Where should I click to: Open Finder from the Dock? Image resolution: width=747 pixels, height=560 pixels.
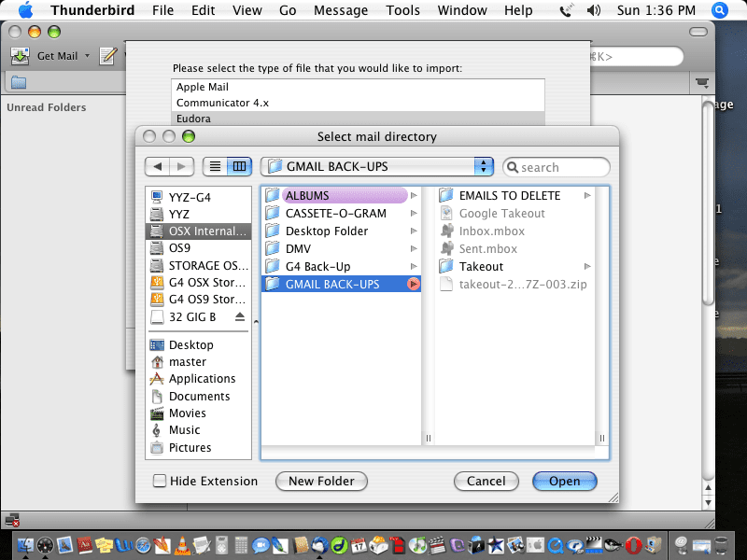click(25, 545)
